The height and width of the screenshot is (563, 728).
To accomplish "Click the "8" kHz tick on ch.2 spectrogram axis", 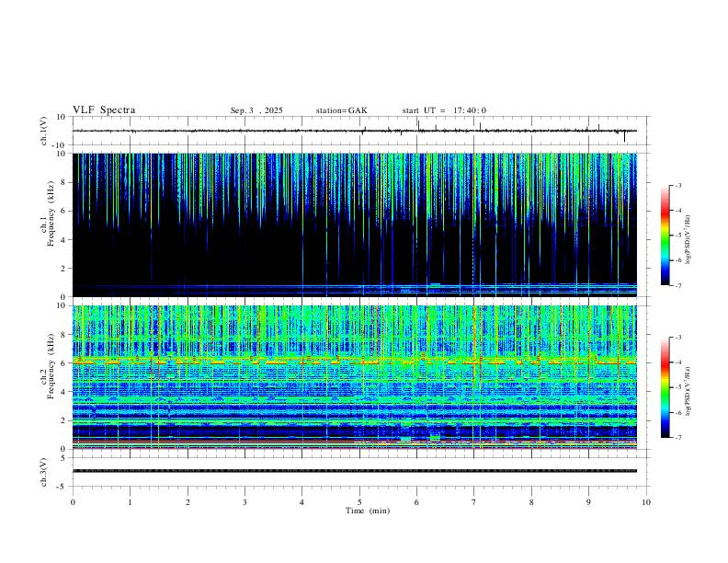I will (x=64, y=335).
